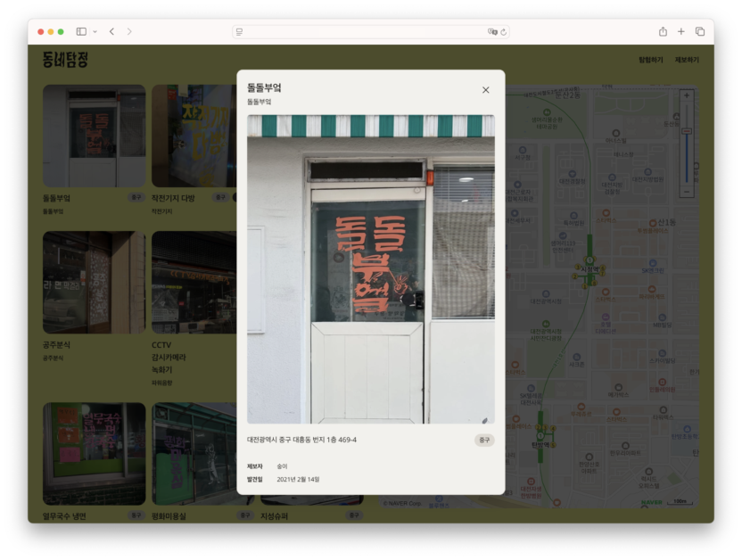The width and height of the screenshot is (742, 560).
Task: Expand the sidebar dropdown chevron
Action: click(x=95, y=31)
